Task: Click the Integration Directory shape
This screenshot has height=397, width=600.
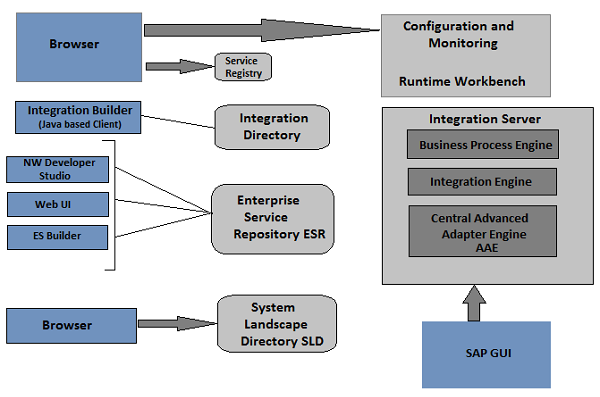Action: click(x=272, y=127)
